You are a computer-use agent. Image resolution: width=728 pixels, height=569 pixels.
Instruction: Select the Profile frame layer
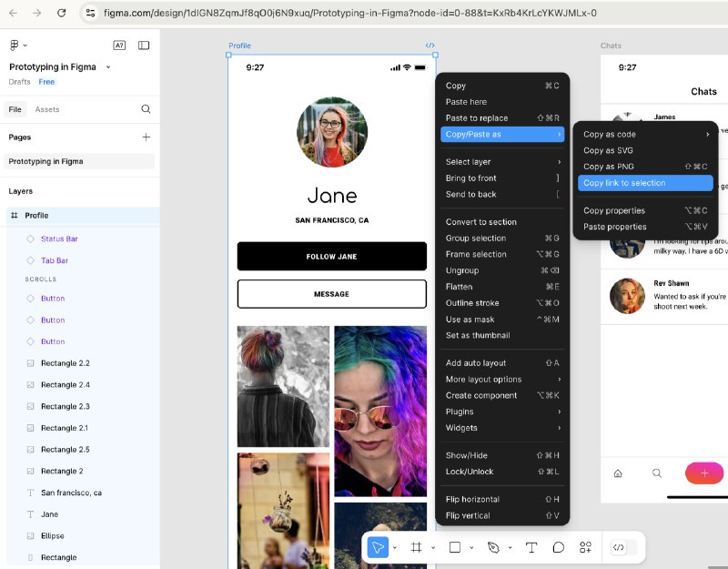pos(83,216)
